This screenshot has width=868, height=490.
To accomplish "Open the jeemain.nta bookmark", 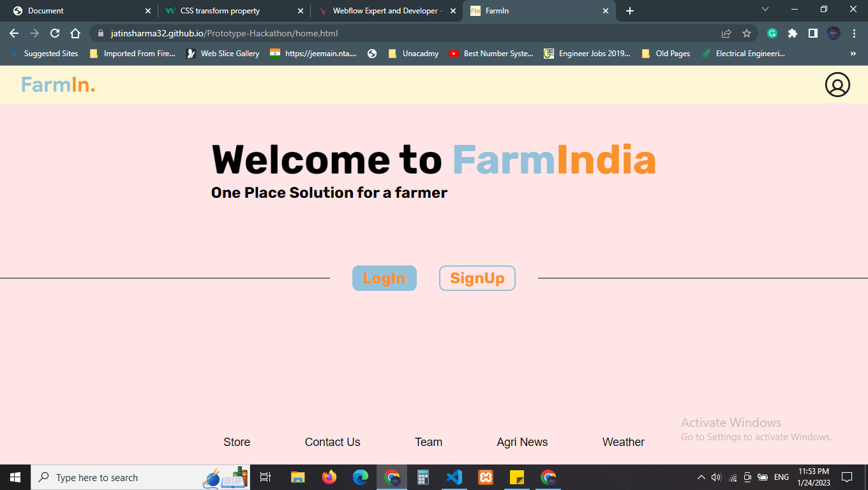I will tap(313, 54).
